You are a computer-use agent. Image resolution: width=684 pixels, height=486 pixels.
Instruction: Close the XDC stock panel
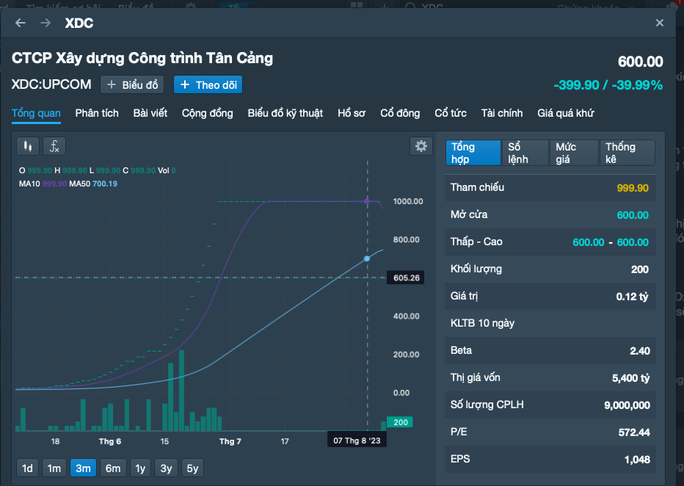[659, 22]
